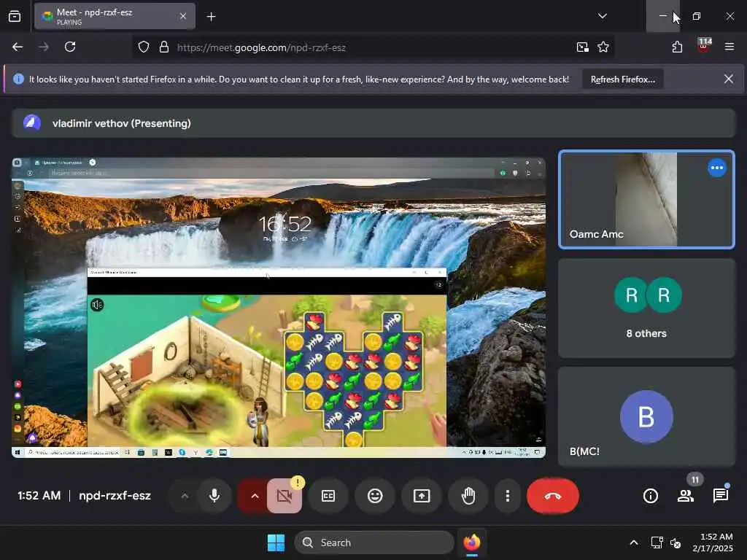Reload the current page
This screenshot has width=747, height=560.
coord(70,47)
